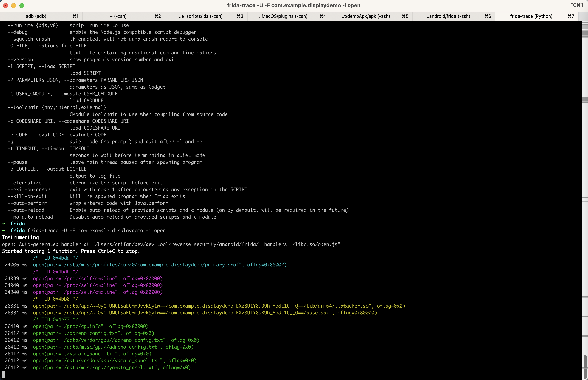Switch to the ~ (-zsh) tab

tap(123, 16)
